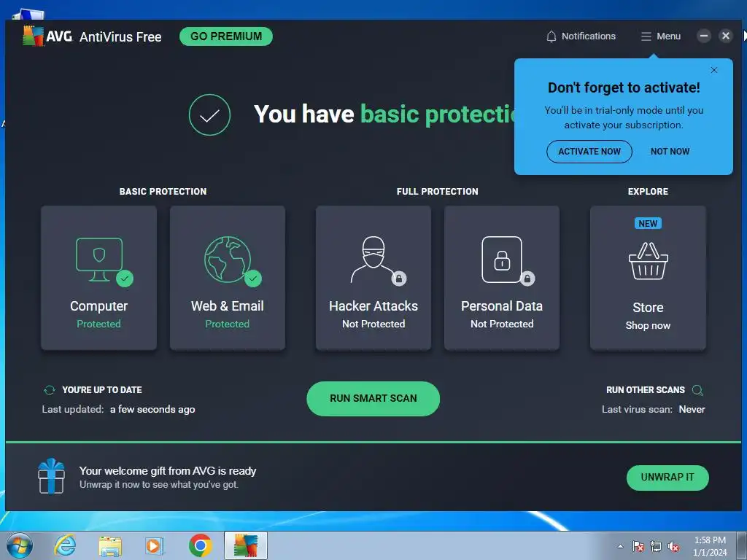
Task: Click the checkmark protection status circle
Action: (x=209, y=114)
